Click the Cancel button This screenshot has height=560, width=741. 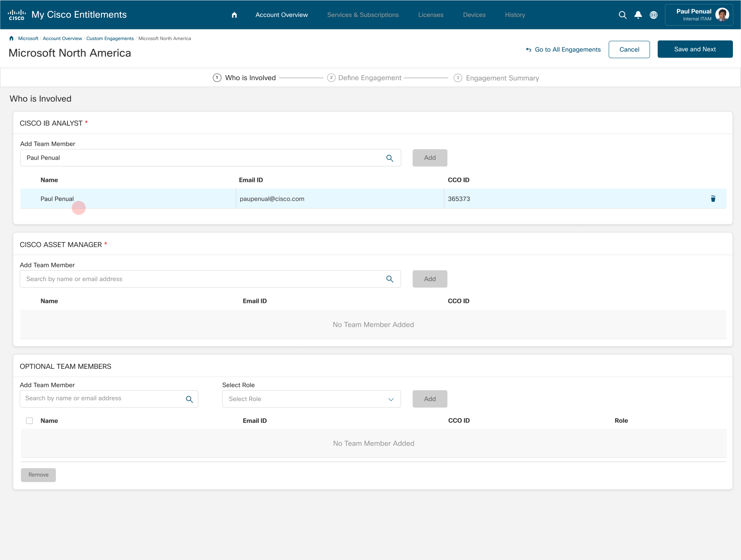click(629, 49)
